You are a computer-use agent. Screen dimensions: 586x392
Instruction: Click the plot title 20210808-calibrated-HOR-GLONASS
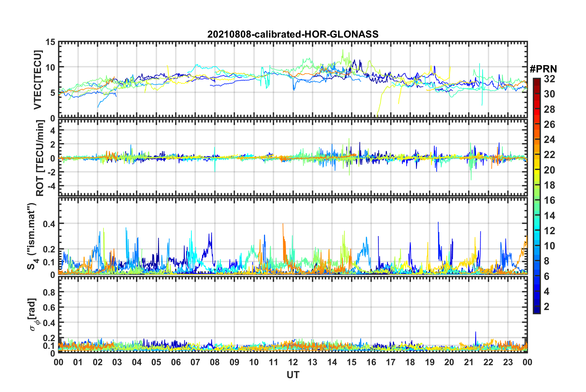coord(293,34)
